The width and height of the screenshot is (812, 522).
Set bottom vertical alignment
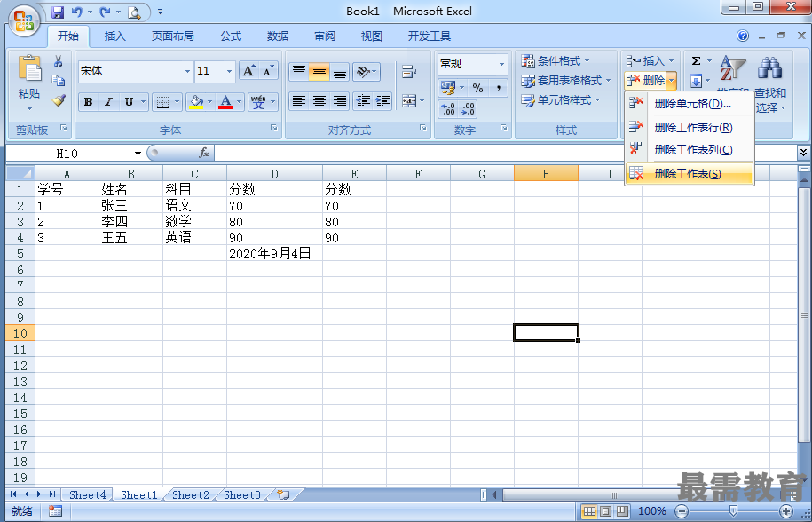[x=339, y=71]
